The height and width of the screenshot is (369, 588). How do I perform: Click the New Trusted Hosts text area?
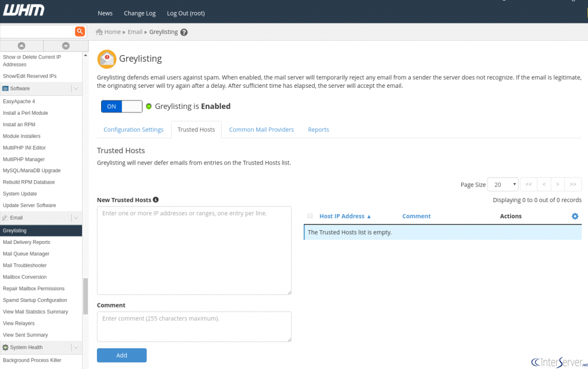point(194,250)
